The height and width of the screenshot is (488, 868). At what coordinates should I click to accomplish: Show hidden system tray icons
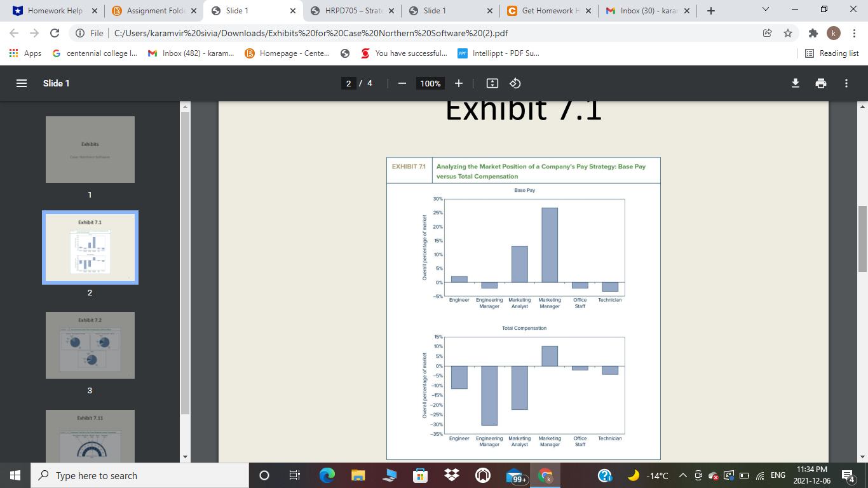(x=682, y=475)
